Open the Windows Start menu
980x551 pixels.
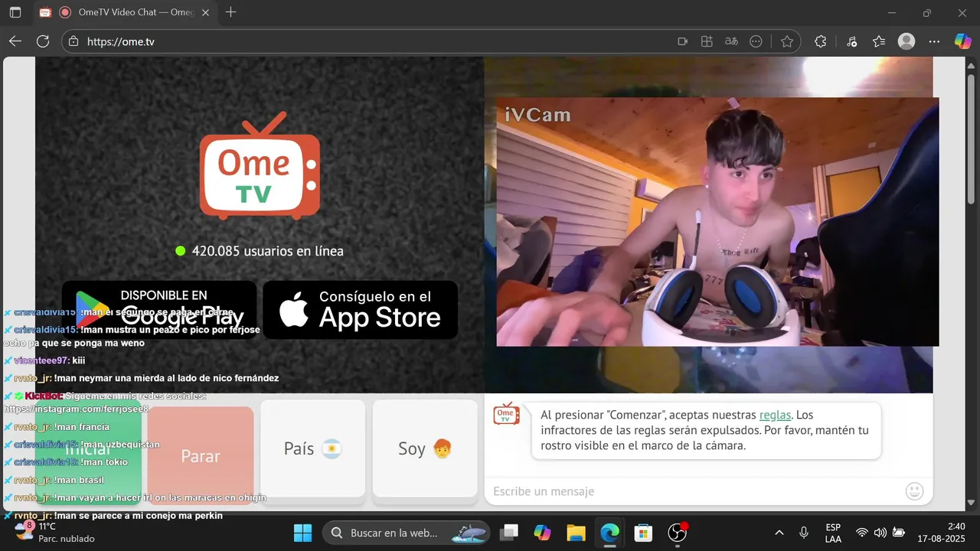point(302,533)
